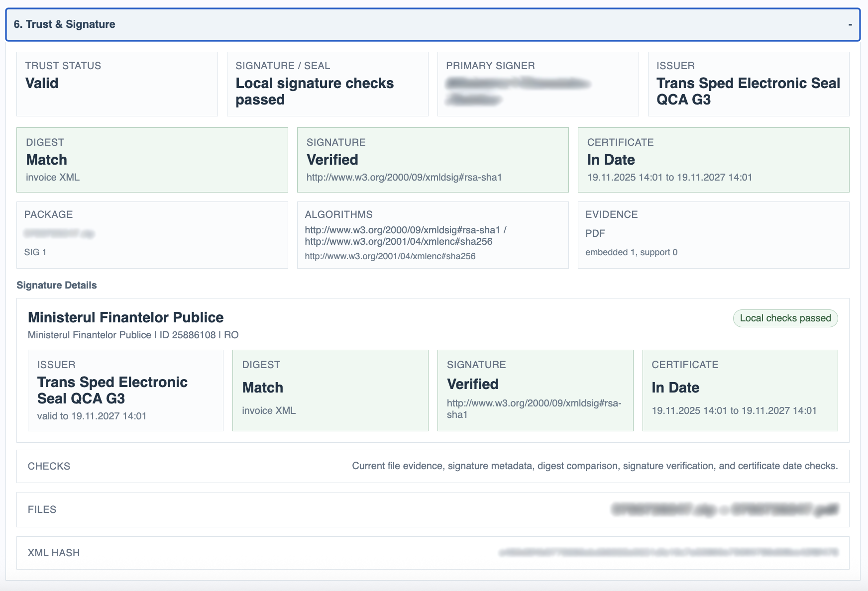Click the Primary Signer card

538,84
